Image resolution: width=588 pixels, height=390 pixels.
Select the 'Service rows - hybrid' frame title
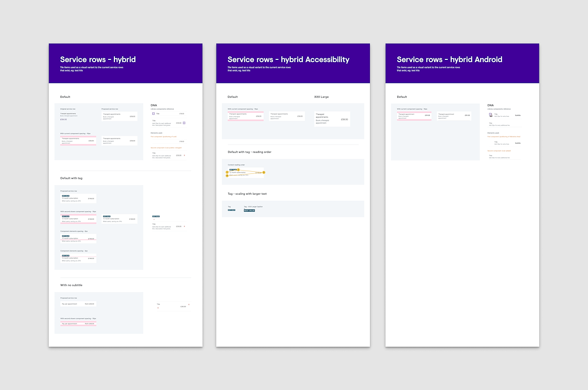98,59
